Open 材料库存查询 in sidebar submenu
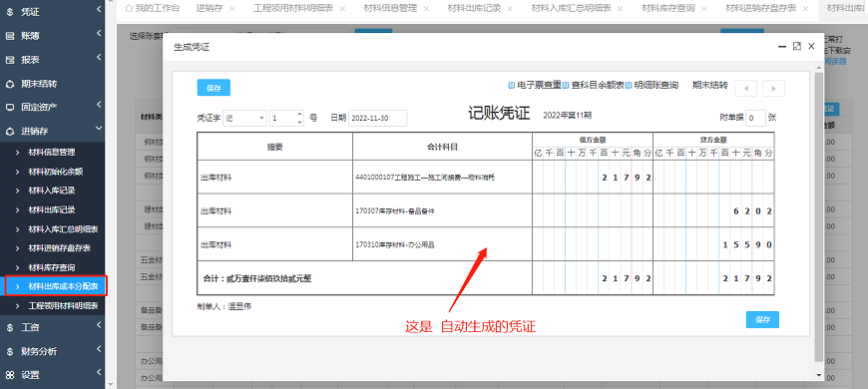This screenshot has height=389, width=868. [52, 267]
